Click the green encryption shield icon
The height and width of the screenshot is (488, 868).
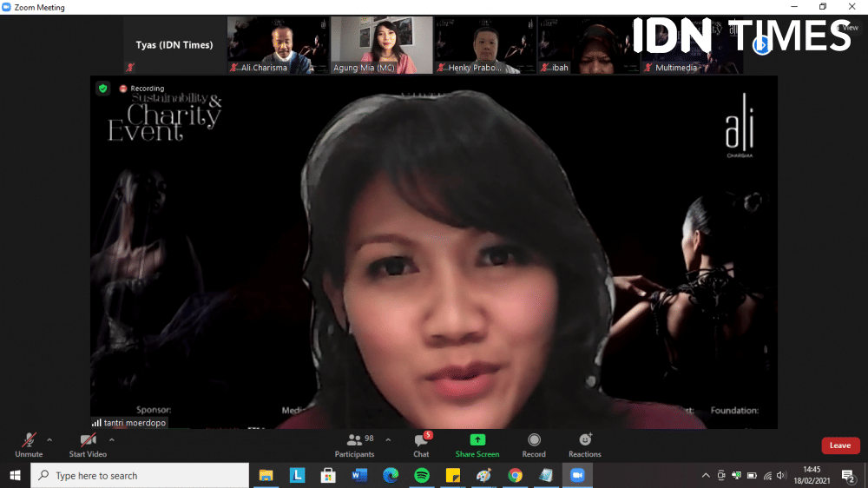102,89
